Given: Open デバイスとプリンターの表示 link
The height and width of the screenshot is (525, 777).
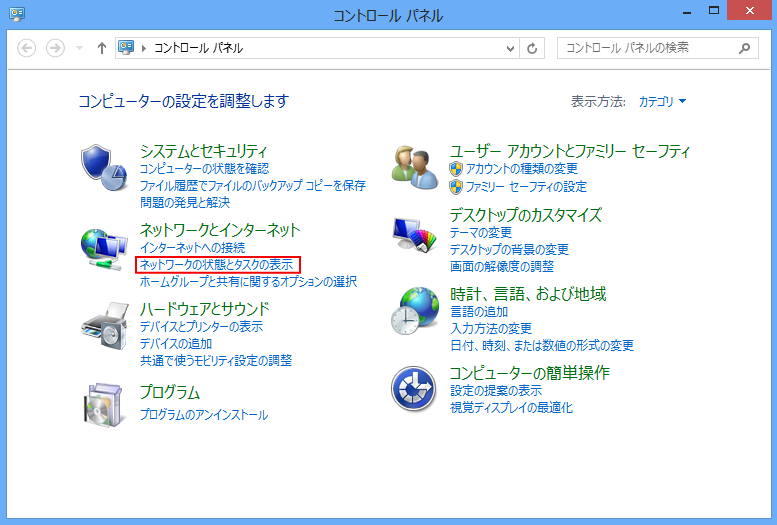Looking at the screenshot, I should point(201,327).
